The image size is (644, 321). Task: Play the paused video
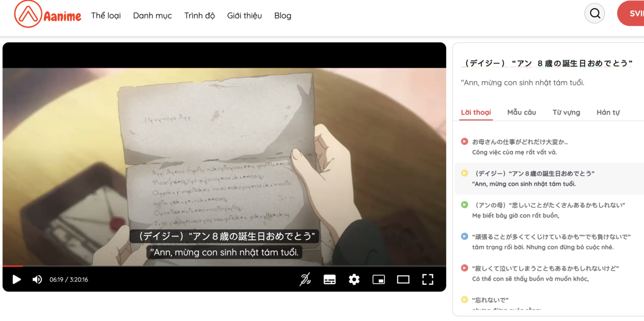click(x=16, y=279)
